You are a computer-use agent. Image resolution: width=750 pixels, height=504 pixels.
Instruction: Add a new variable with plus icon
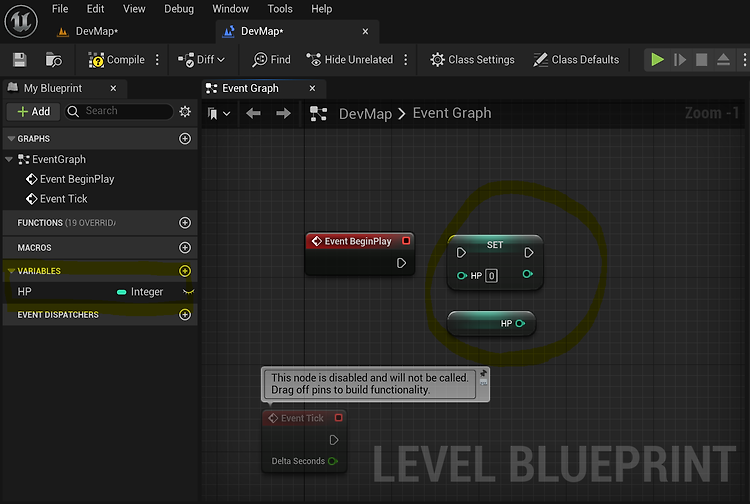coord(185,271)
